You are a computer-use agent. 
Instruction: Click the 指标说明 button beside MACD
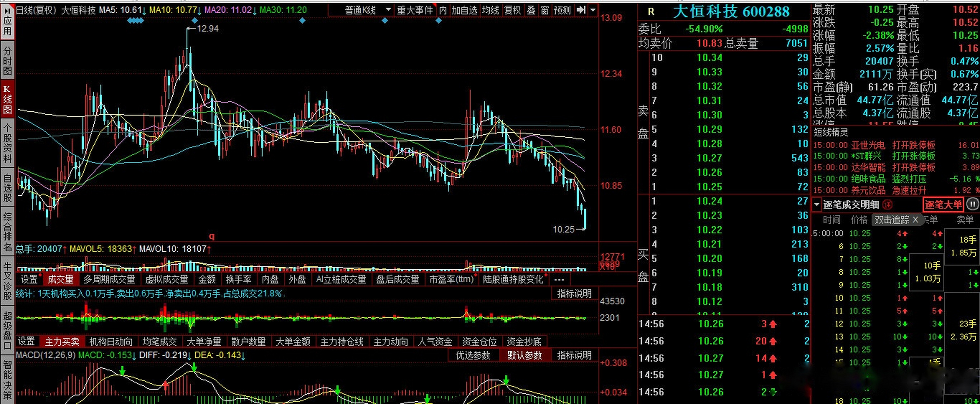coord(574,355)
